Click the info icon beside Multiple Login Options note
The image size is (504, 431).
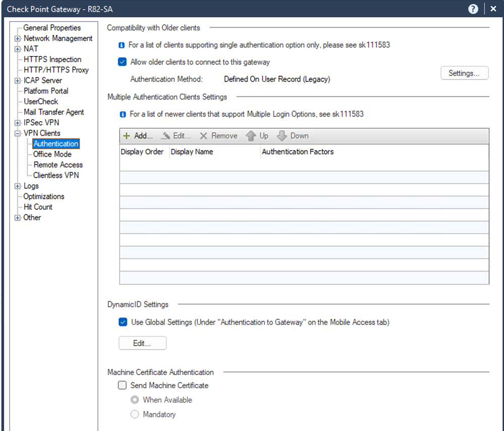click(123, 115)
